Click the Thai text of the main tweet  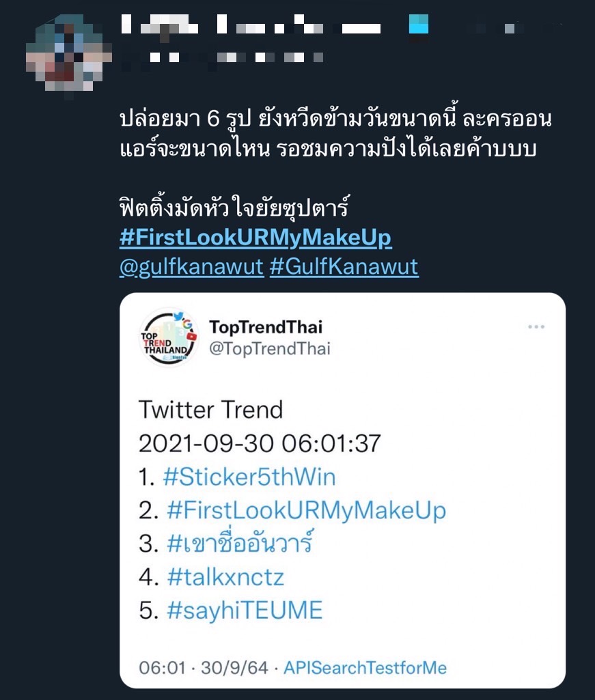click(335, 135)
